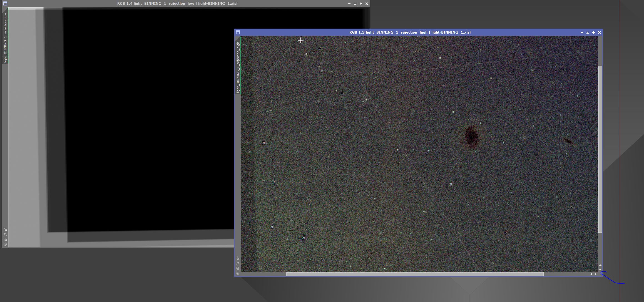Click the scroll-down arrow in rejection_high window
Viewport: 644px width, 302px height.
(600, 270)
